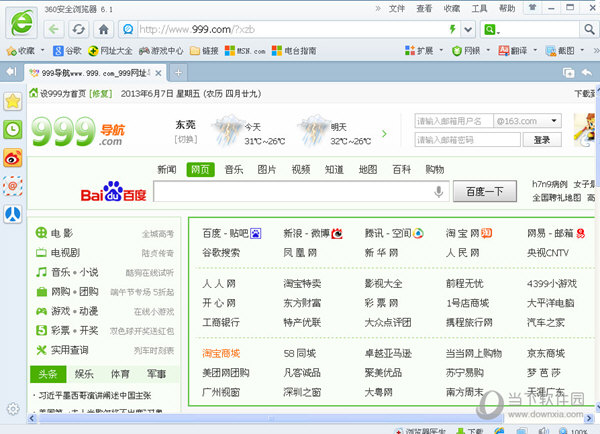The image size is (600, 434).
Task: Open the 京东商城 link
Action: (546, 353)
